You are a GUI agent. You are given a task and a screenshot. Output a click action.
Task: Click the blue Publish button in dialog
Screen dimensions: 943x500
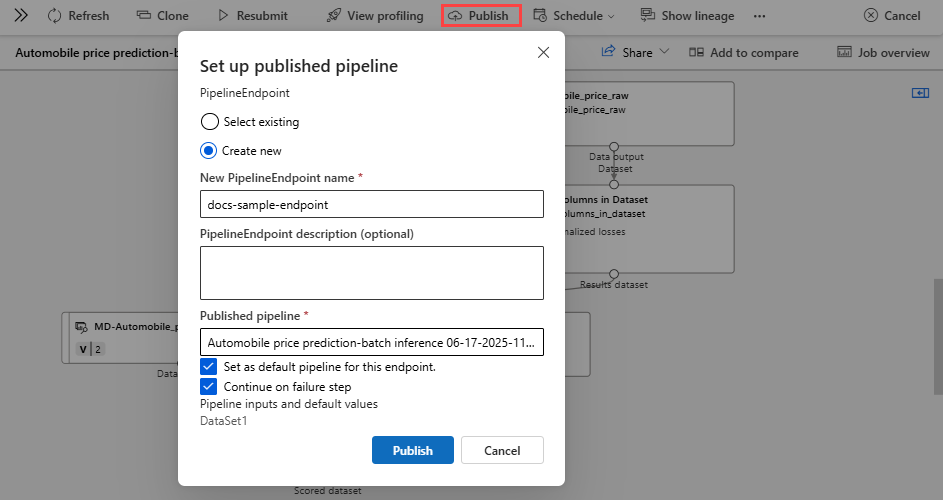click(412, 450)
